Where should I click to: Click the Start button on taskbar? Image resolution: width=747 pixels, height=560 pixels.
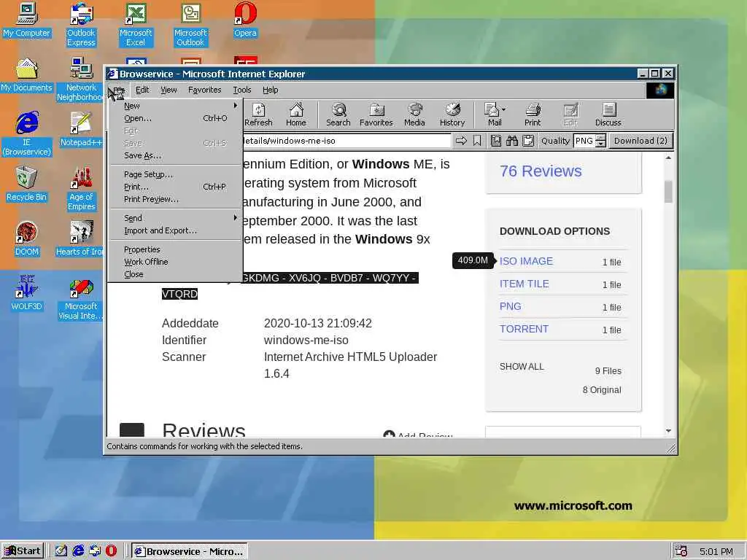point(23,551)
